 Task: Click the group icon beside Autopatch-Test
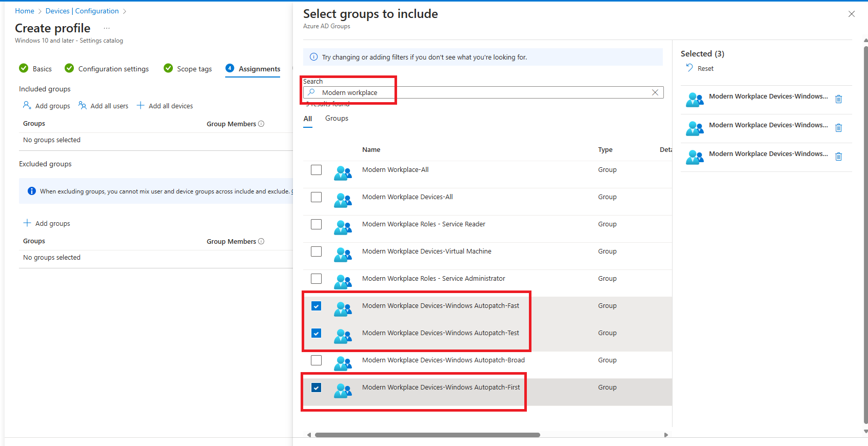(343, 336)
